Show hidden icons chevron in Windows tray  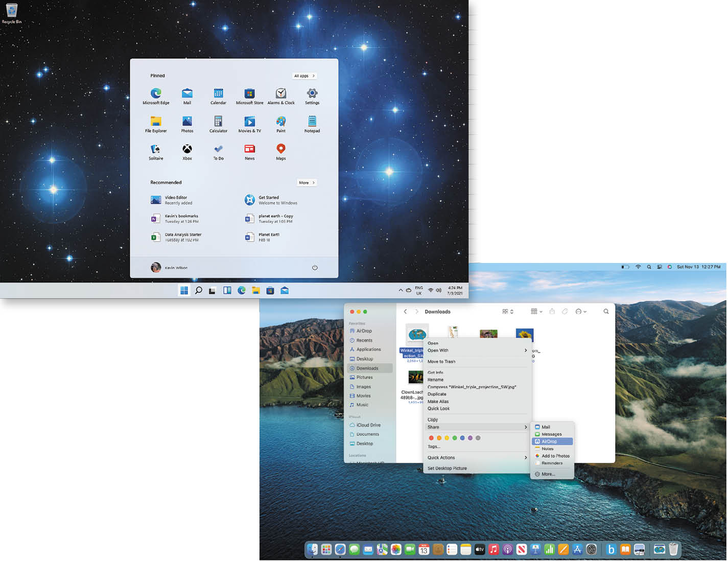[401, 290]
